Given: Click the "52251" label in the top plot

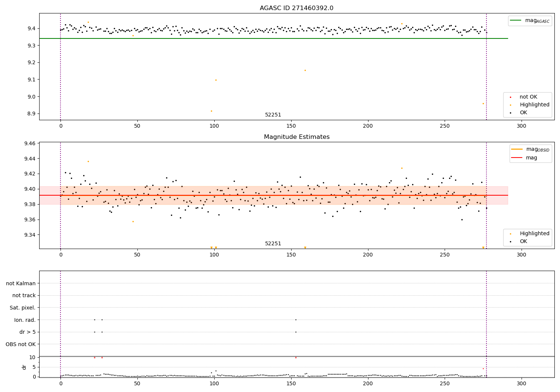Looking at the screenshot, I should 273,115.
